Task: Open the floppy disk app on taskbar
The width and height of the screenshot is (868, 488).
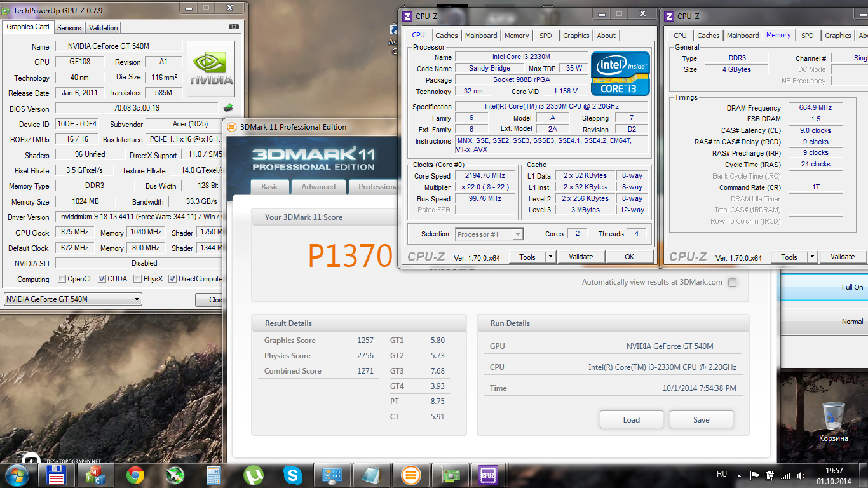Action: (57, 475)
